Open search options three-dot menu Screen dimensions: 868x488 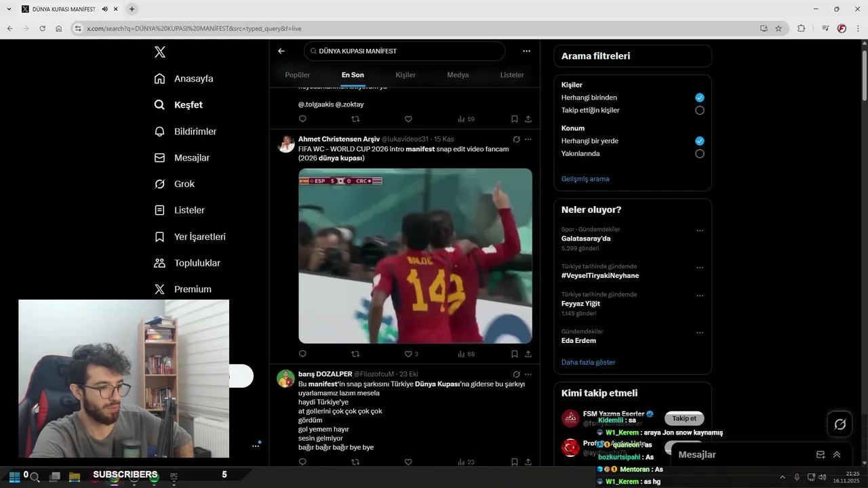click(x=526, y=51)
